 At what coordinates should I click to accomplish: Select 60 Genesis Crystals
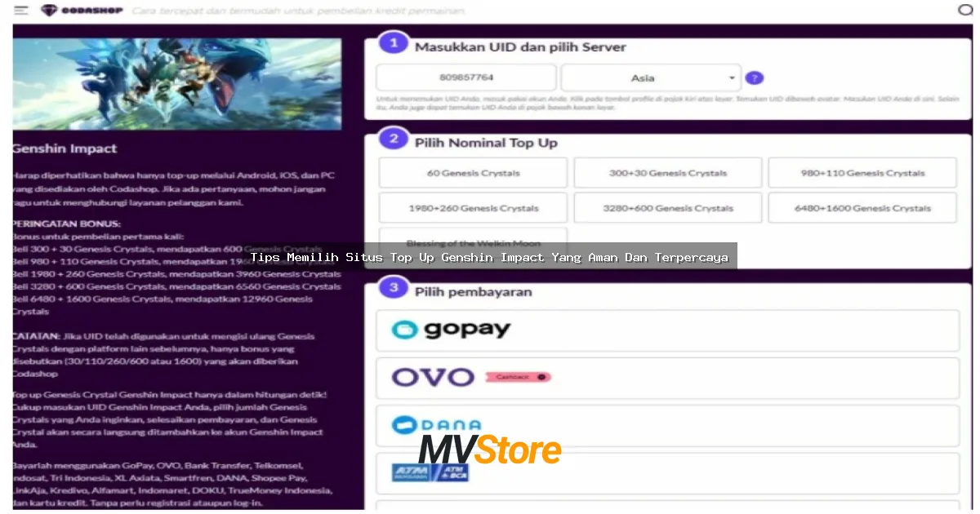473,173
